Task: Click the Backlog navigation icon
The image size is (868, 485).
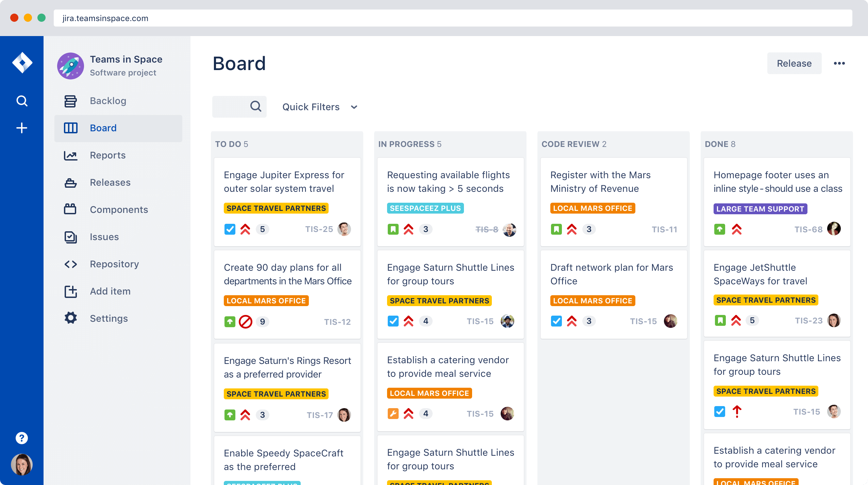Action: pyautogui.click(x=70, y=100)
